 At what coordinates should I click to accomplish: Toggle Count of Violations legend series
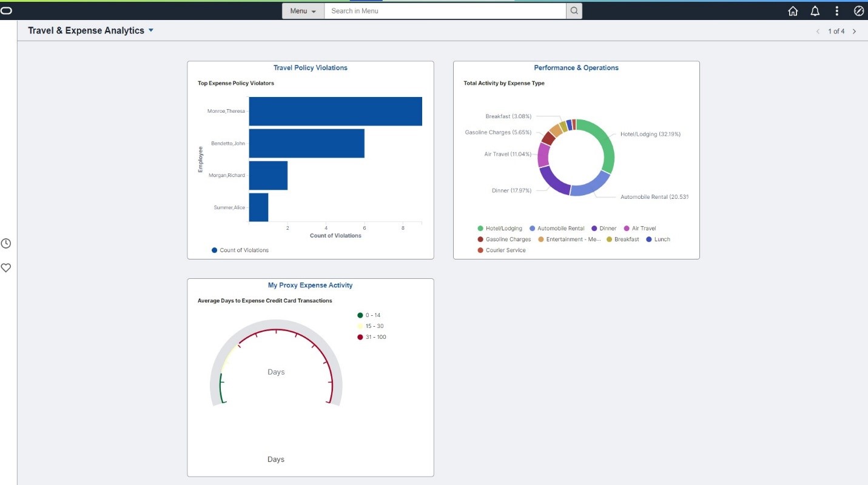tap(240, 250)
